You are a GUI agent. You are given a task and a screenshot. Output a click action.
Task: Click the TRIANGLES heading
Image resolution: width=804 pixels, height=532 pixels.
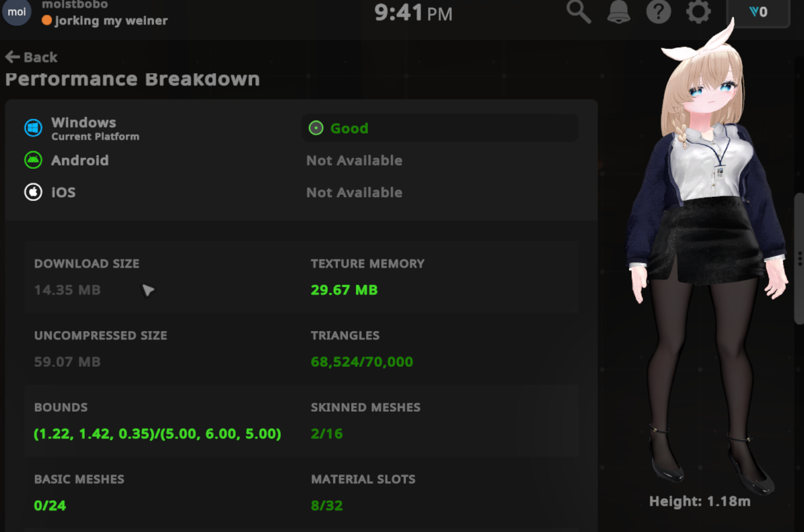pyautogui.click(x=345, y=336)
